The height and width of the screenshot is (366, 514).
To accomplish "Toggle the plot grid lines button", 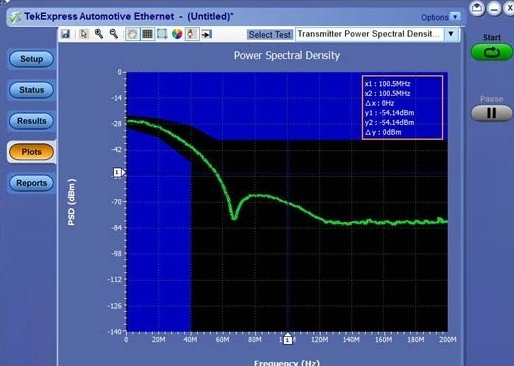I will pos(147,34).
